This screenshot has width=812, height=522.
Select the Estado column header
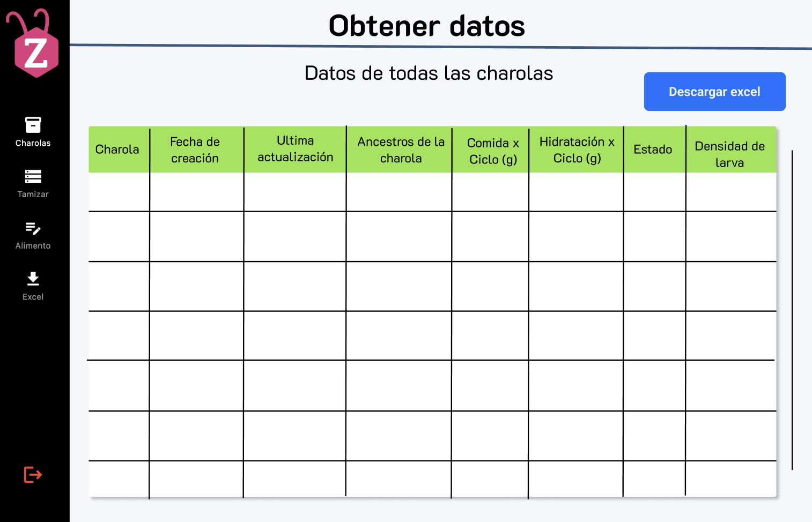(x=653, y=150)
